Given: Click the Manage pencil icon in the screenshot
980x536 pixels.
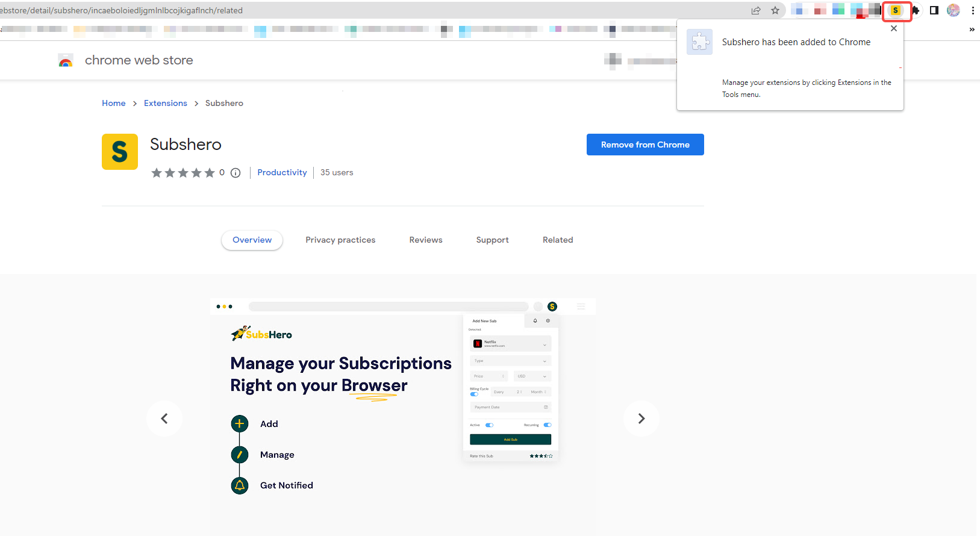Looking at the screenshot, I should pyautogui.click(x=240, y=454).
